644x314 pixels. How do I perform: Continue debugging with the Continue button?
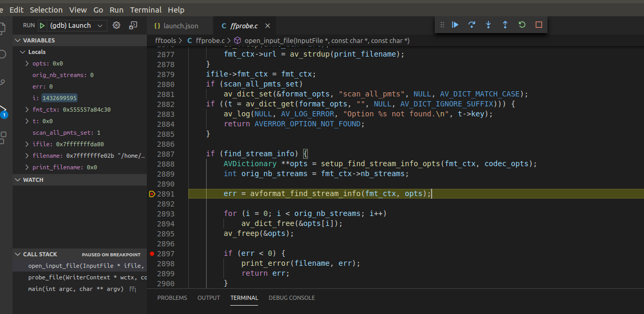(x=455, y=25)
